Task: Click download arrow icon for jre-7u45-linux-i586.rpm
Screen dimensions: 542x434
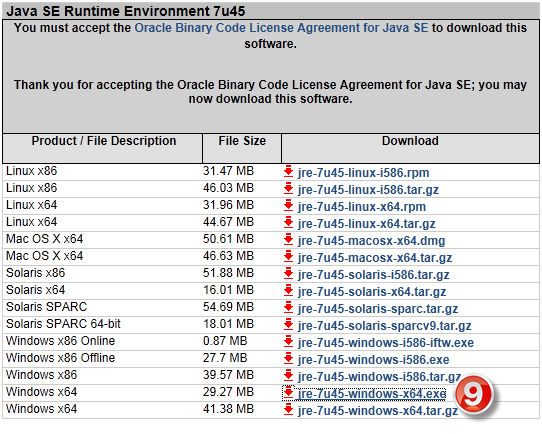Action: [288, 171]
